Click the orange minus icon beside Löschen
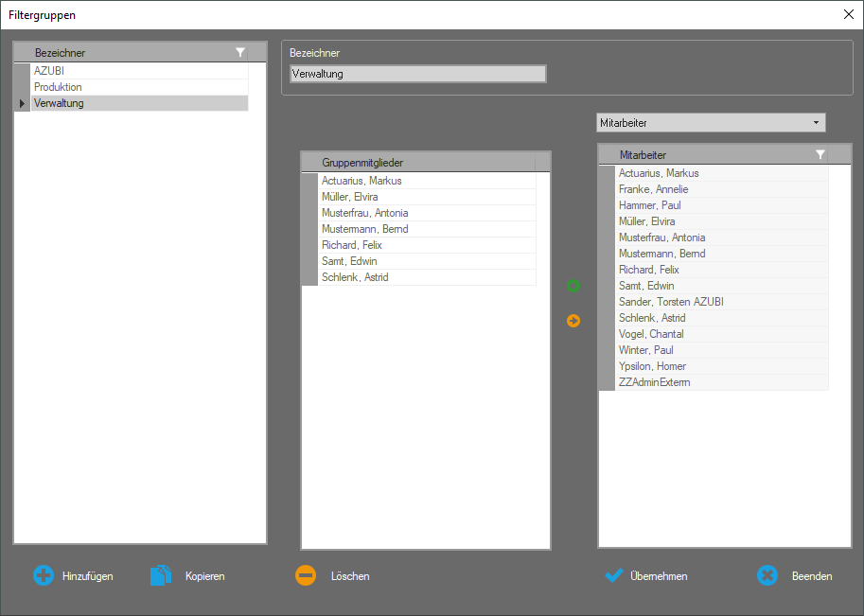The height and width of the screenshot is (616, 864). click(x=306, y=575)
